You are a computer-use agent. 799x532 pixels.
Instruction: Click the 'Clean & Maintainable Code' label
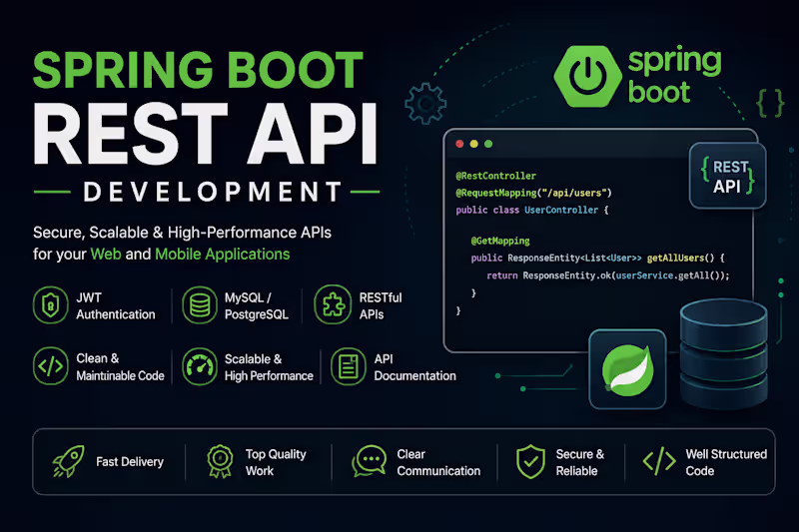(120, 367)
